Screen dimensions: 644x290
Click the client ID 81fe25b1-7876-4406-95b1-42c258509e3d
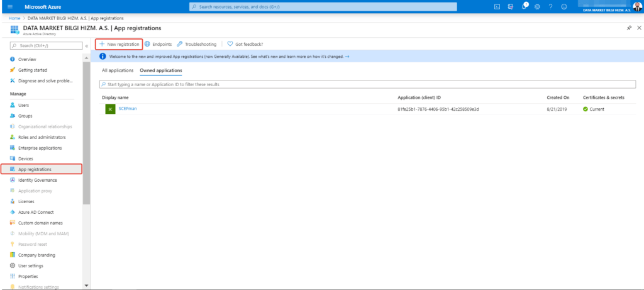click(x=438, y=109)
